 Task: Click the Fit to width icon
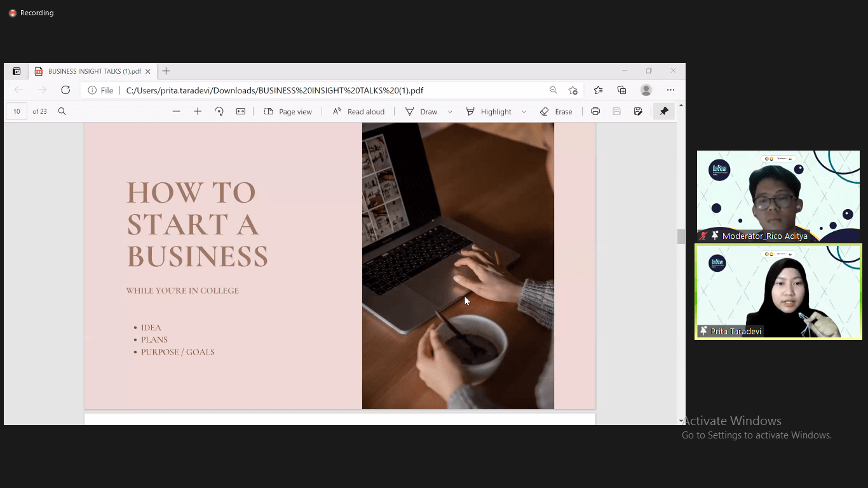pos(241,111)
